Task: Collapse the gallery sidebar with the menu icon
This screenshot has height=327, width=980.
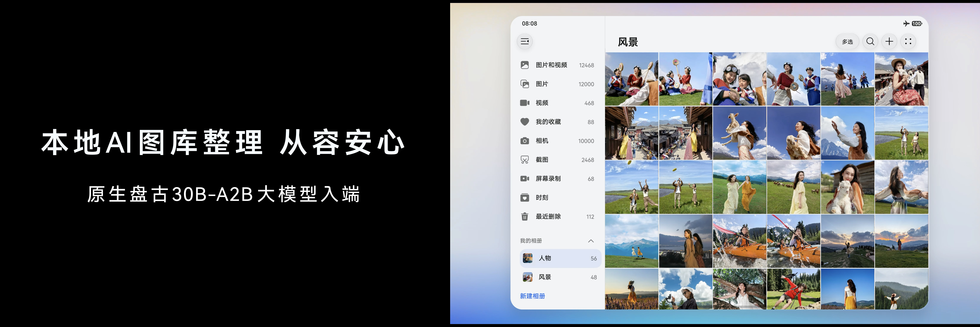Action: pyautogui.click(x=525, y=42)
